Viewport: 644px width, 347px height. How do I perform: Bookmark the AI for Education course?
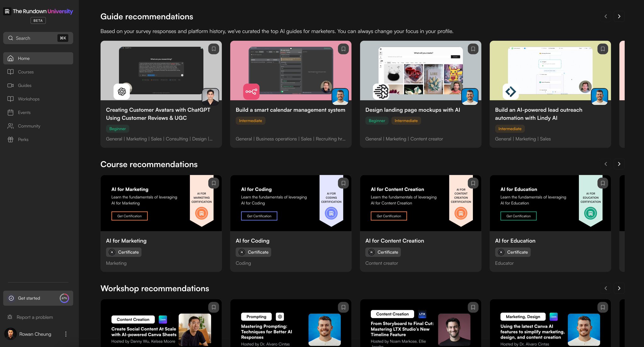pyautogui.click(x=602, y=183)
